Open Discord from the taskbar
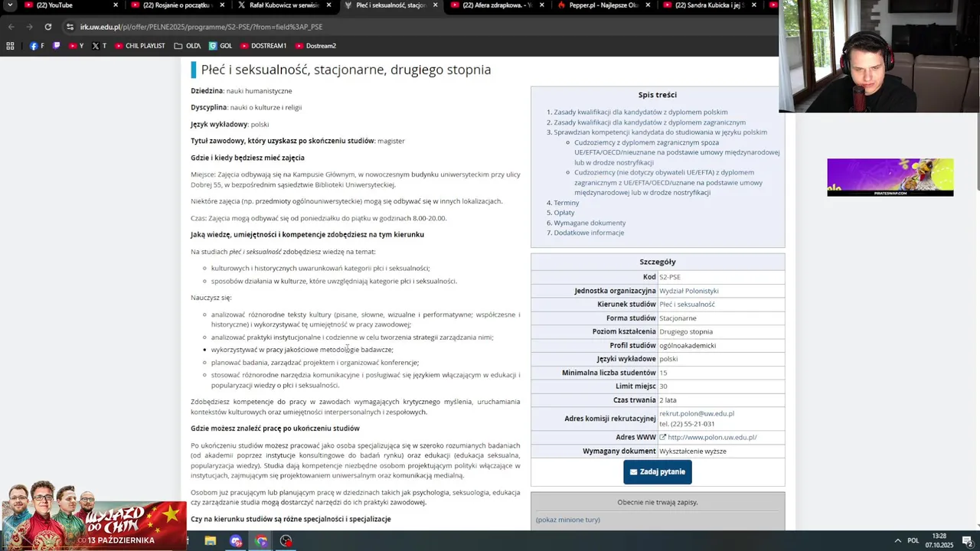Screen dimensions: 980x551 [236, 541]
